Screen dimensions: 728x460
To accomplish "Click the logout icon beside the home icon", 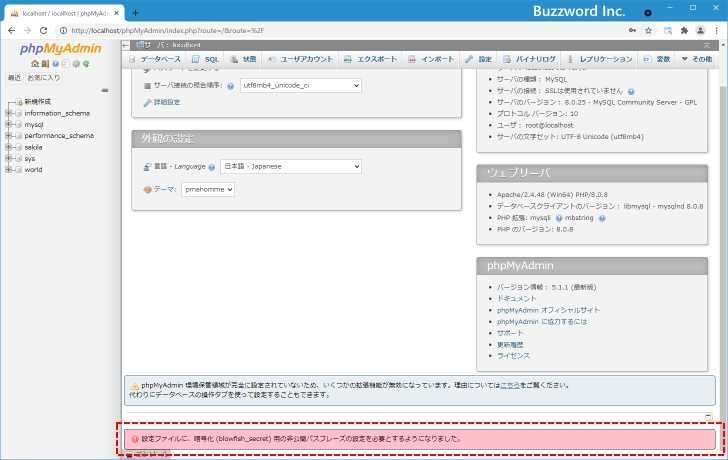I will click(45, 64).
